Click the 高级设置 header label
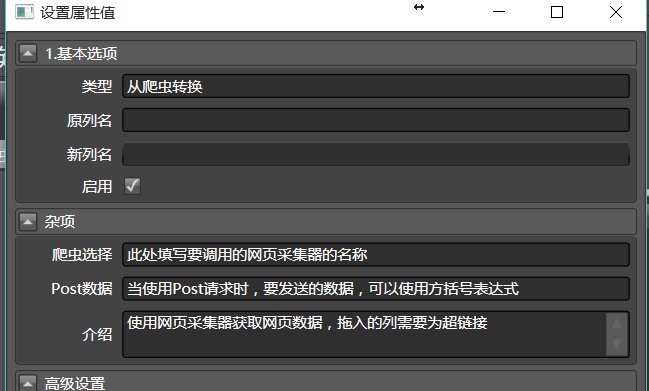Screen dimensions: 649x391 [x=75, y=384]
